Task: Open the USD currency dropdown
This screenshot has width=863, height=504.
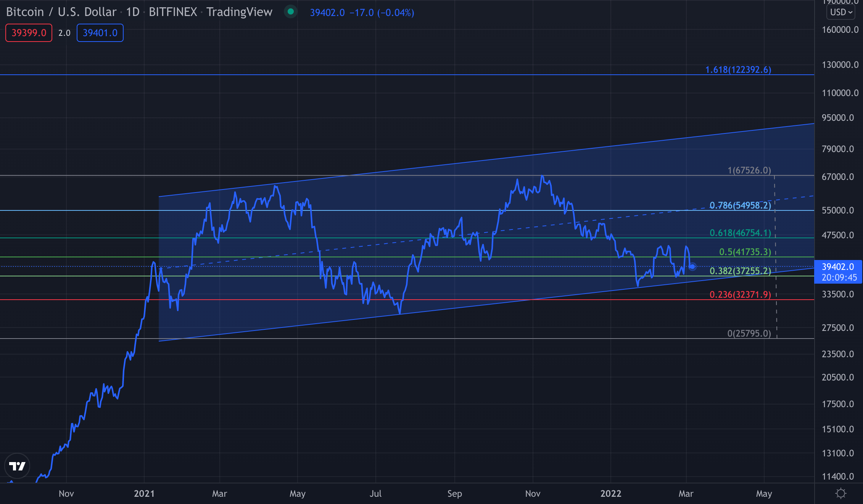Action: click(841, 12)
